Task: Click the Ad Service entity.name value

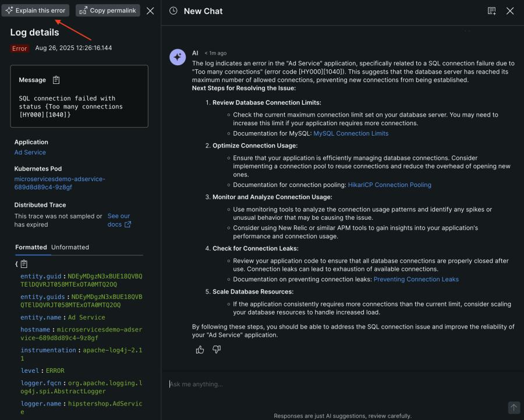Action: pos(87,317)
